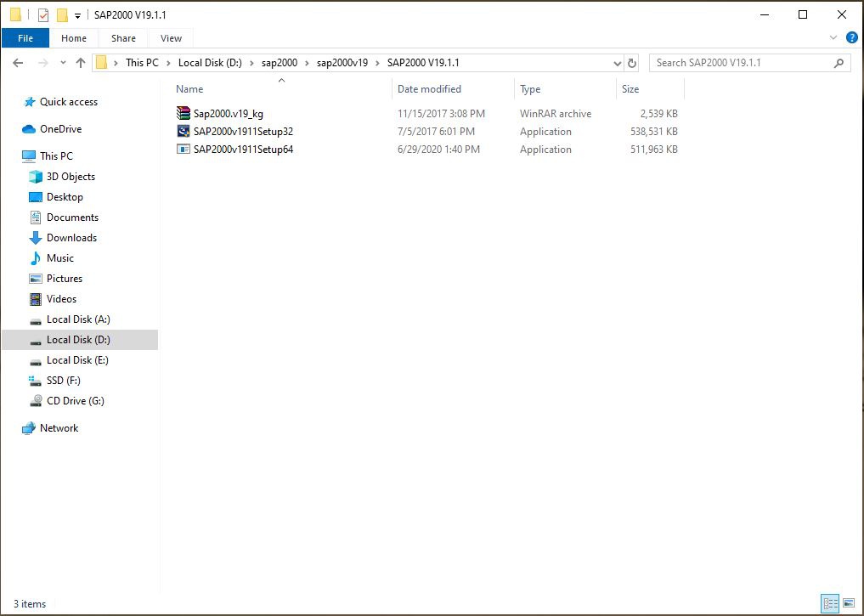This screenshot has height=616, width=864.
Task: Sort by the Name column header
Action: [x=189, y=88]
